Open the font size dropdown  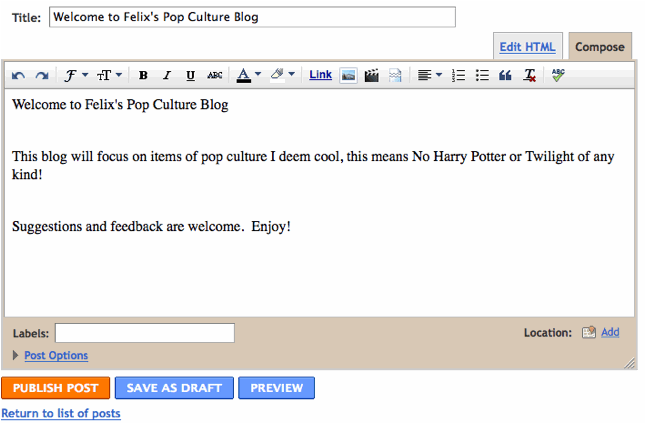[109, 75]
